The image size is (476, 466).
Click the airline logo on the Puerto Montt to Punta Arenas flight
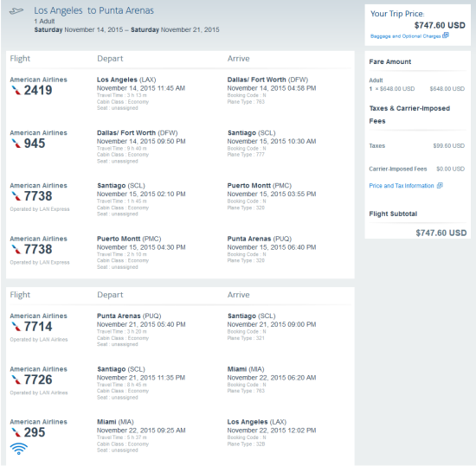pyautogui.click(x=16, y=249)
